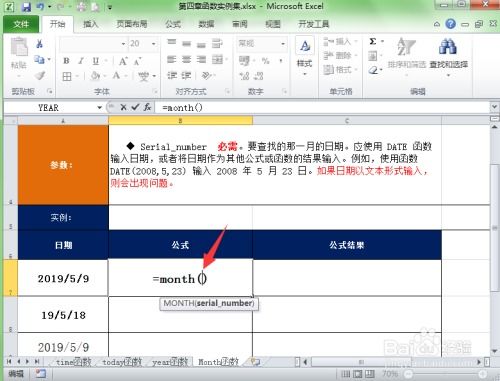Toggle Italic formatting

point(81,61)
